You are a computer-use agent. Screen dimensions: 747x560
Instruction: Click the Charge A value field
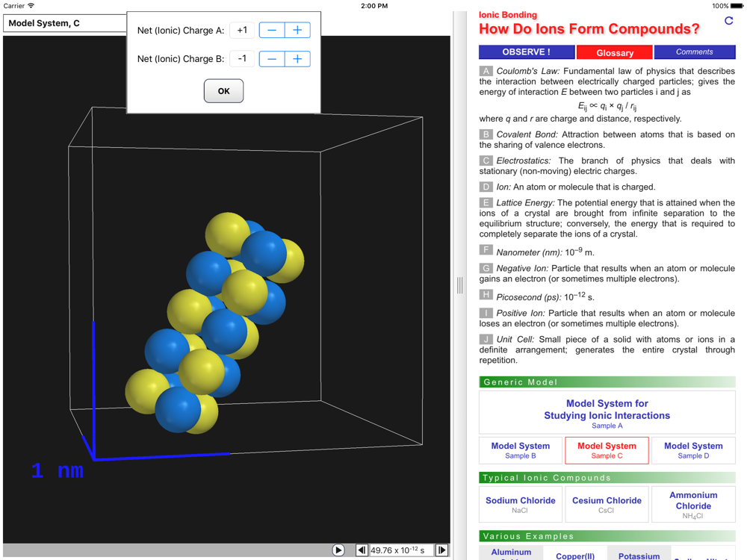click(x=242, y=30)
